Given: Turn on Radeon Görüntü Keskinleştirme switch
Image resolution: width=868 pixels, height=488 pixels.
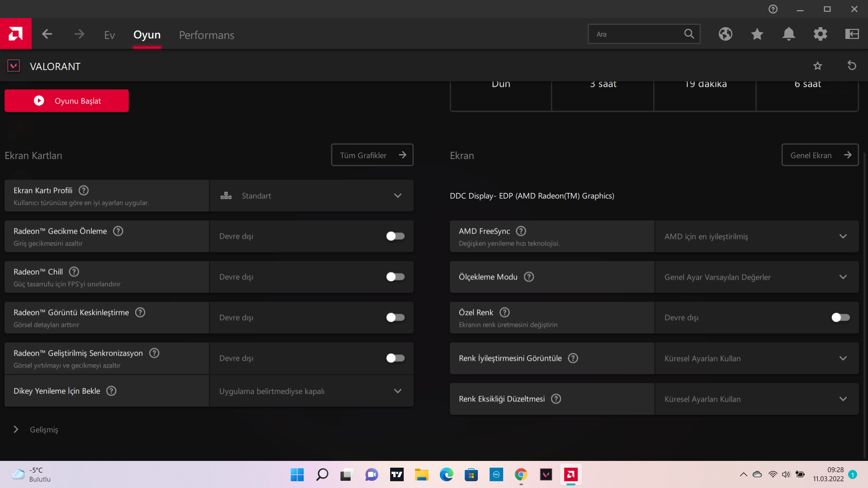Looking at the screenshot, I should (395, 318).
